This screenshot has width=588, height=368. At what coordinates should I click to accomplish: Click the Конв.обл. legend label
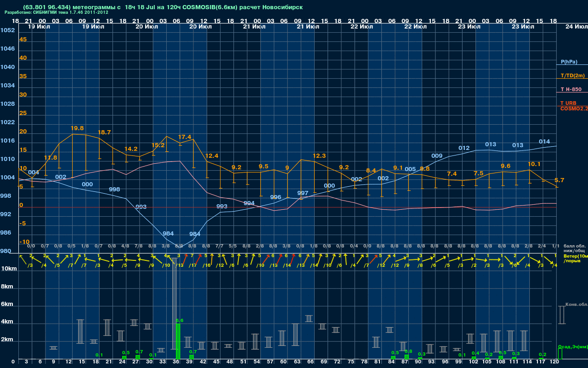(x=576, y=305)
